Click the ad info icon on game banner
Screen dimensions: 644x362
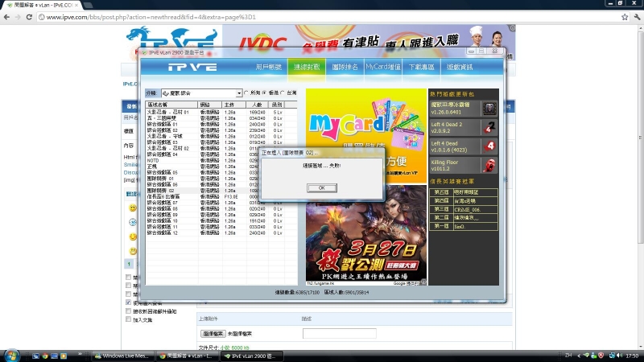(423, 282)
